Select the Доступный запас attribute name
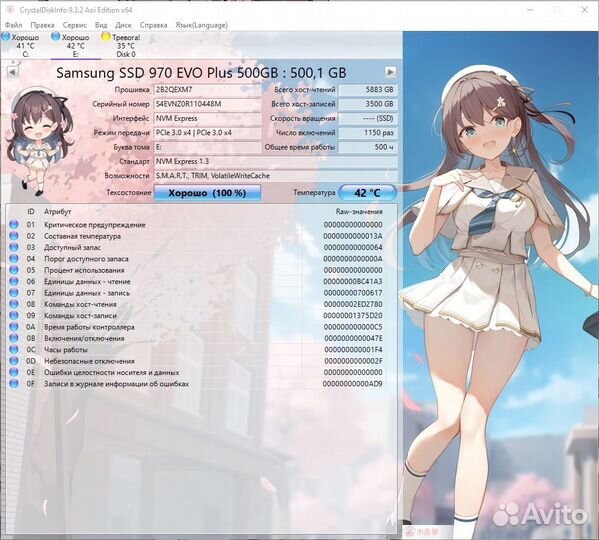The image size is (599, 540). [x=72, y=247]
